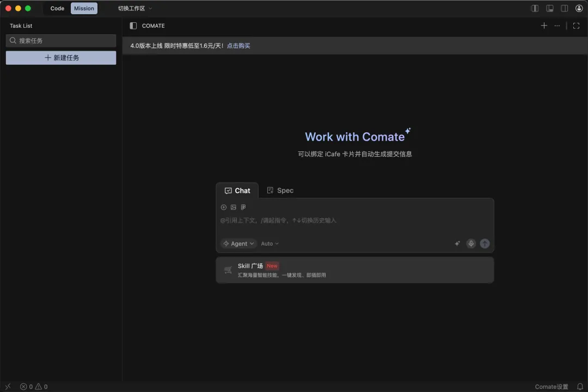
Task: Open the Auto model dropdown
Action: tap(269, 243)
